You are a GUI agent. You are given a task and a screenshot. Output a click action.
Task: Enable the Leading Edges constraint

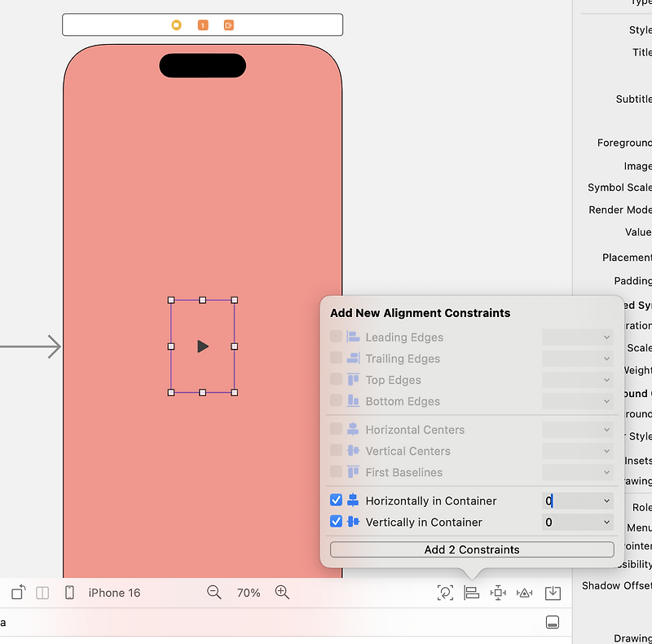[x=337, y=337]
